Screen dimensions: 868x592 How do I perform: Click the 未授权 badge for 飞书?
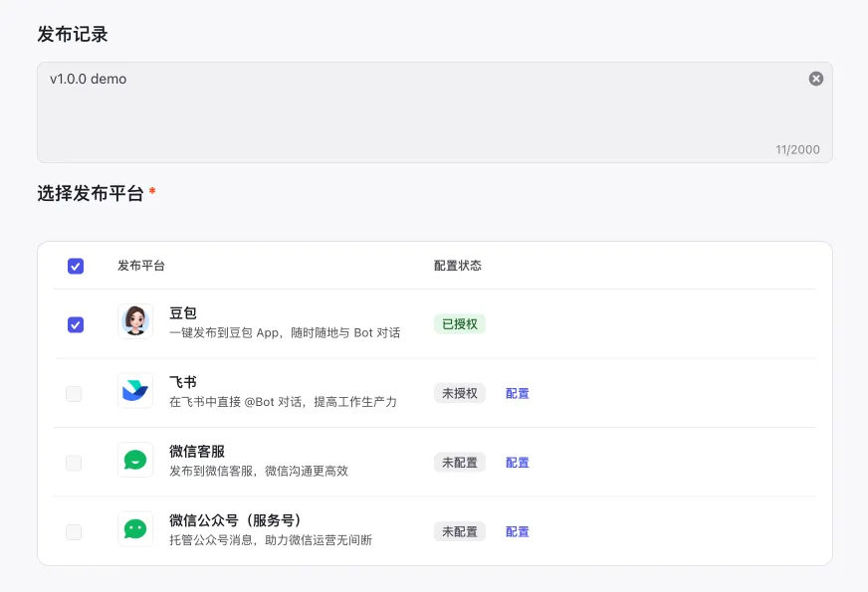(x=460, y=394)
